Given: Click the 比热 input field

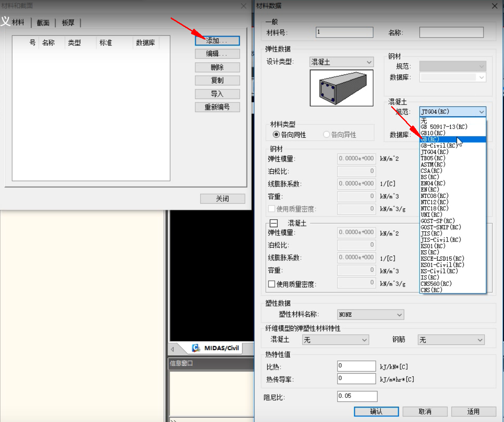Looking at the screenshot, I should pyautogui.click(x=357, y=366).
